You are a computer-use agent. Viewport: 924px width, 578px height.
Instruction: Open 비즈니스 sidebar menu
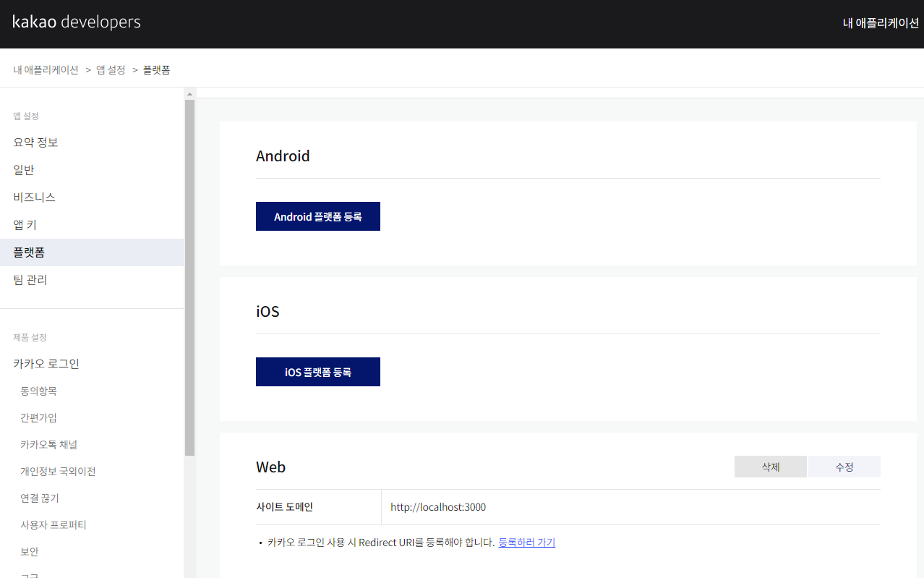34,197
